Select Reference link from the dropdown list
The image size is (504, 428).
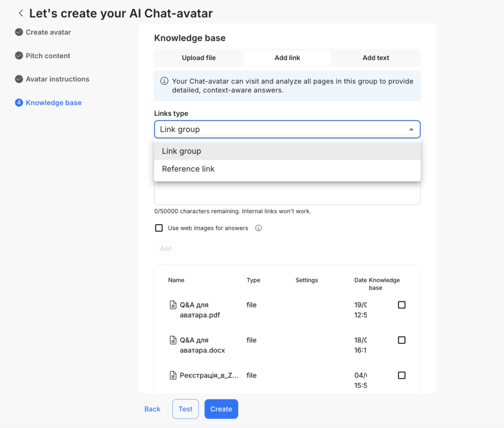(189, 169)
